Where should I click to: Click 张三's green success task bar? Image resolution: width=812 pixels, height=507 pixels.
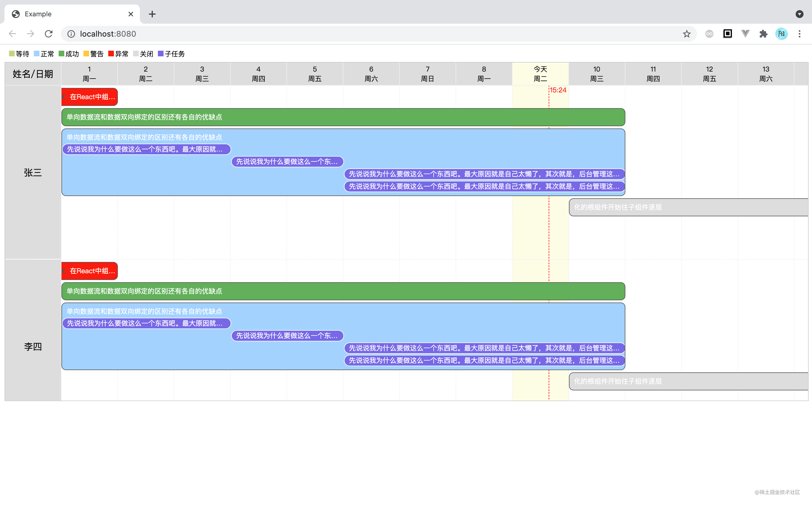coord(342,117)
